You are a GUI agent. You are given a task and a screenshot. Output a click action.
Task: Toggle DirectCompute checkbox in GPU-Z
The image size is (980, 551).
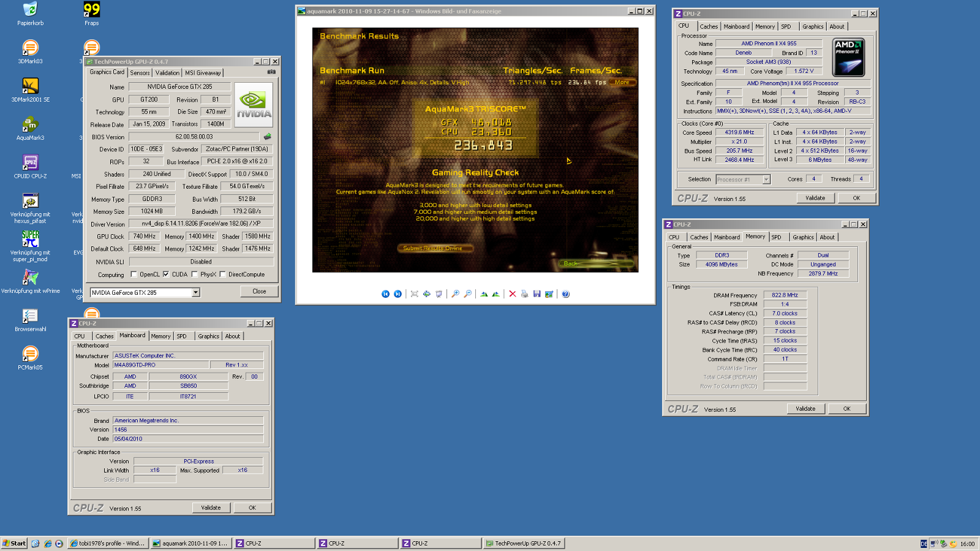(223, 275)
